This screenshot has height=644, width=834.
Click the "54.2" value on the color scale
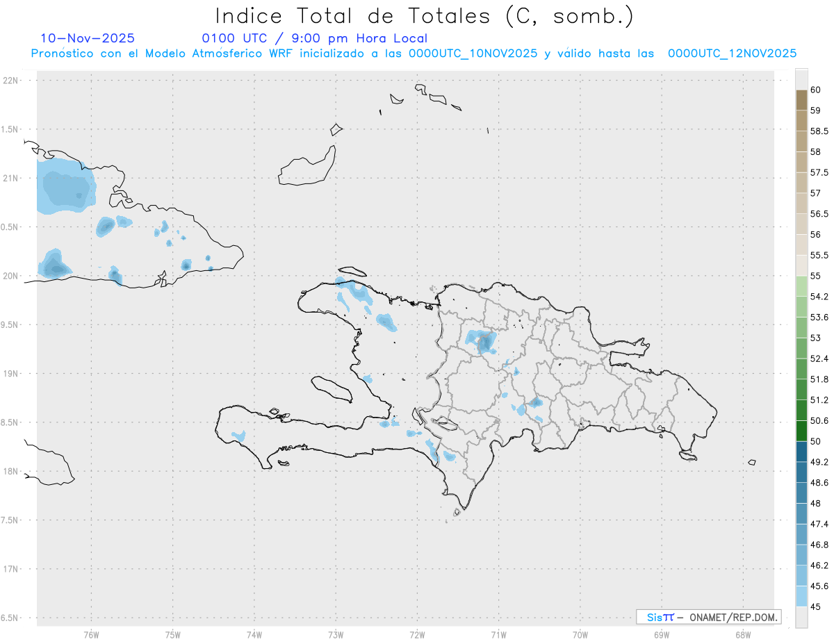pos(819,297)
